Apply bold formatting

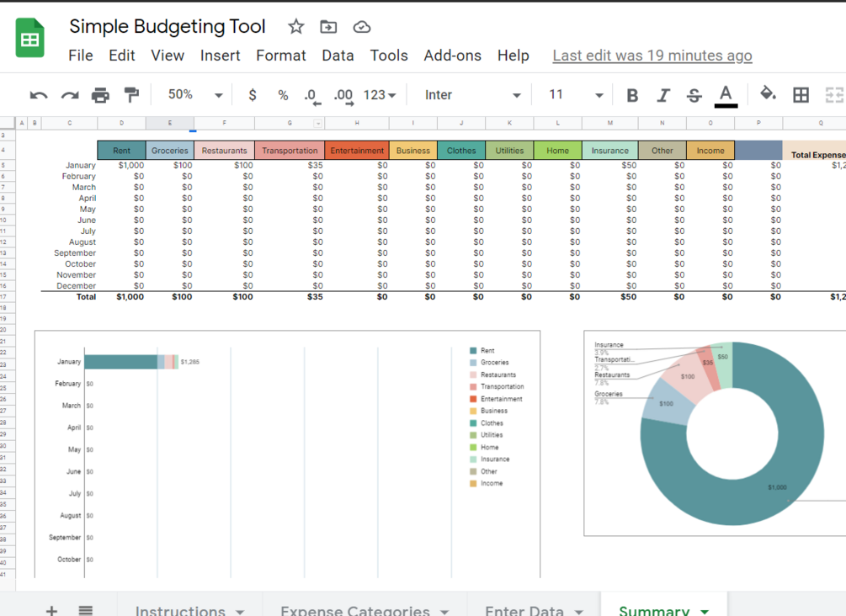(632, 95)
